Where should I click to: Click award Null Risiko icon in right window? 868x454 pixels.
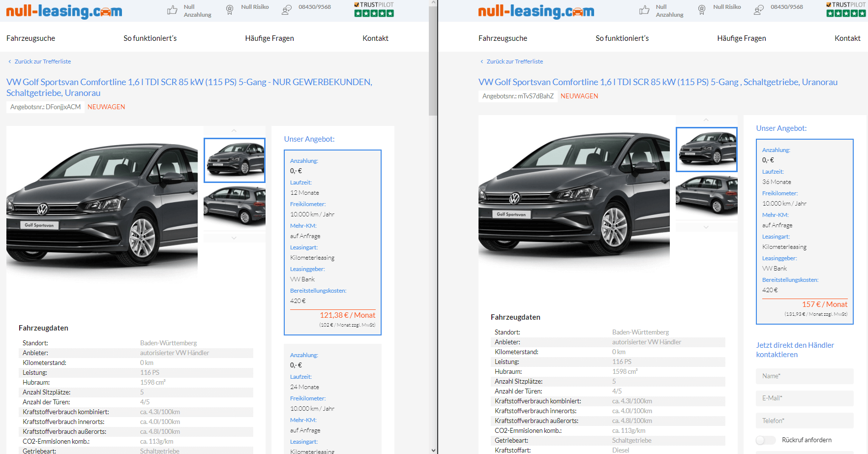(x=702, y=10)
